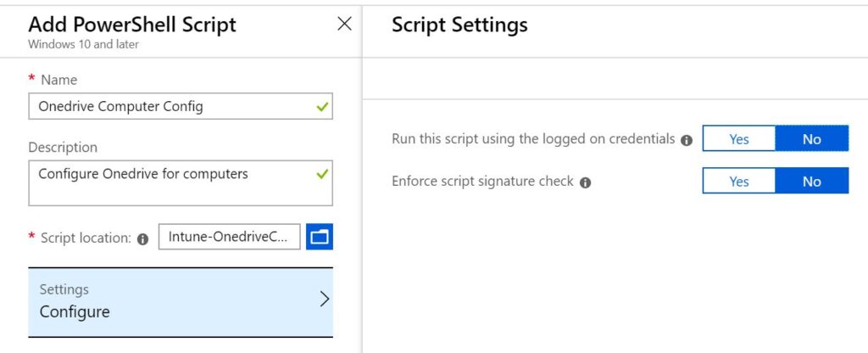Click info icon beside Script location label
Screen dimensions: 868x353
(142, 239)
